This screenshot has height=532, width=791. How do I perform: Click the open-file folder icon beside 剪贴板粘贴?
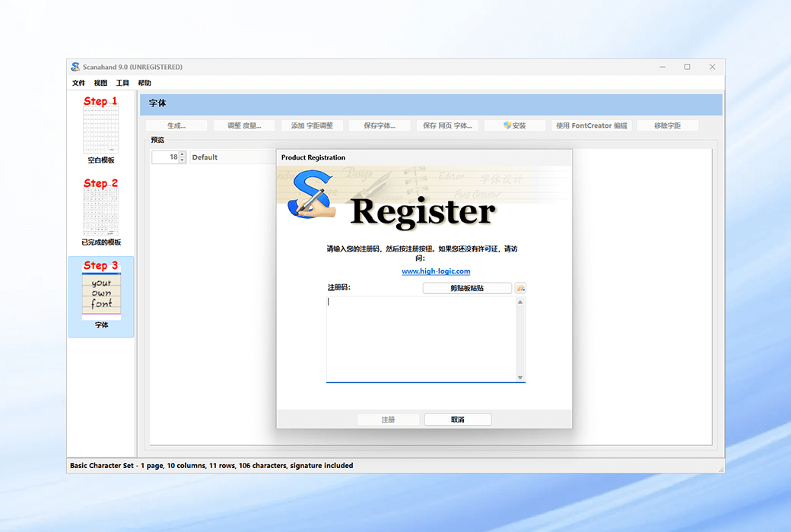pyautogui.click(x=520, y=288)
